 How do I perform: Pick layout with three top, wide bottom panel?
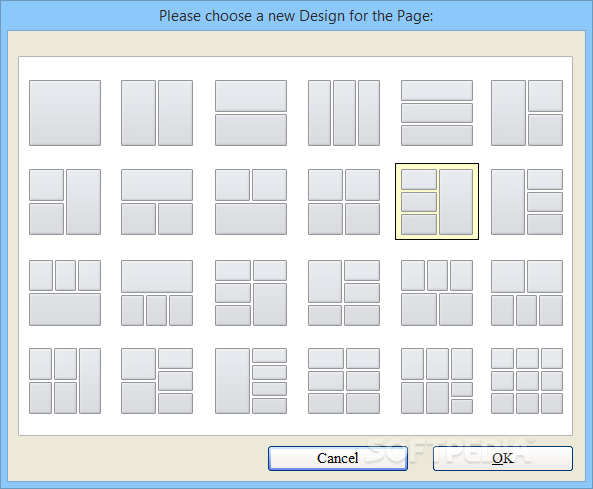(x=65, y=293)
